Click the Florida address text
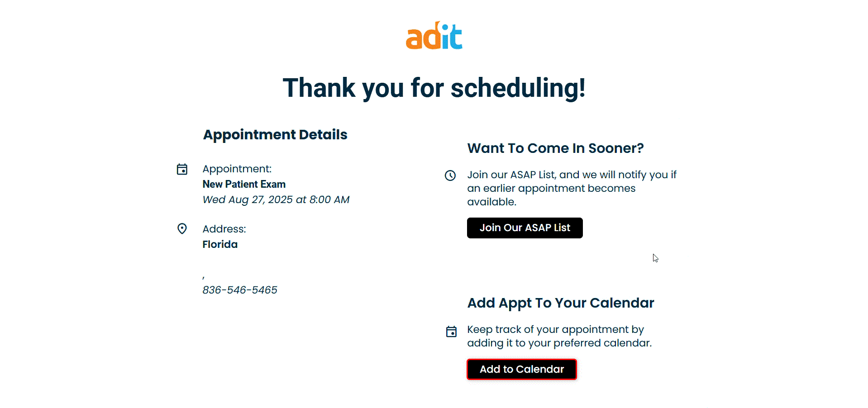This screenshot has height=408, width=868. (x=220, y=245)
